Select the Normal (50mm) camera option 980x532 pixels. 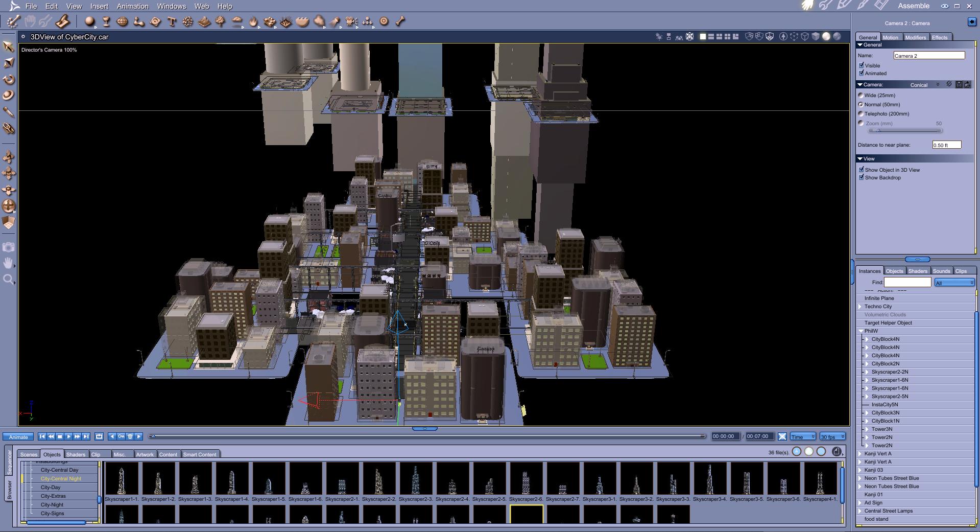[x=861, y=104]
